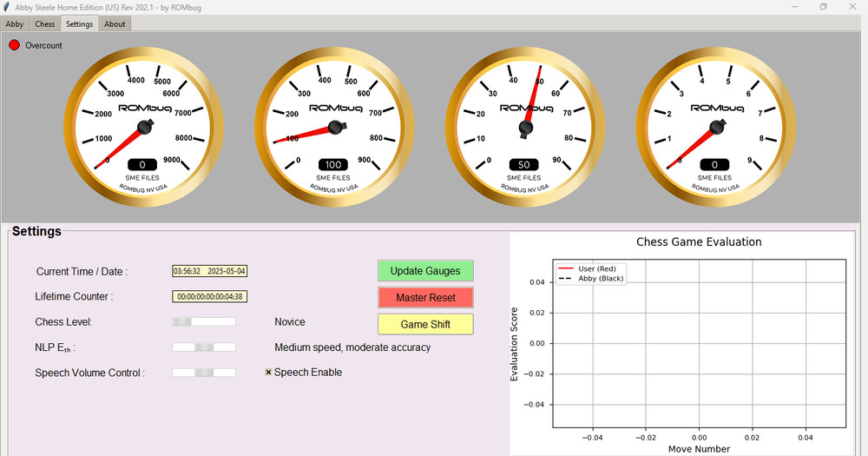Viewport: 868px width, 456px height.
Task: Click the second gauge scaled to 900
Action: coord(334,127)
